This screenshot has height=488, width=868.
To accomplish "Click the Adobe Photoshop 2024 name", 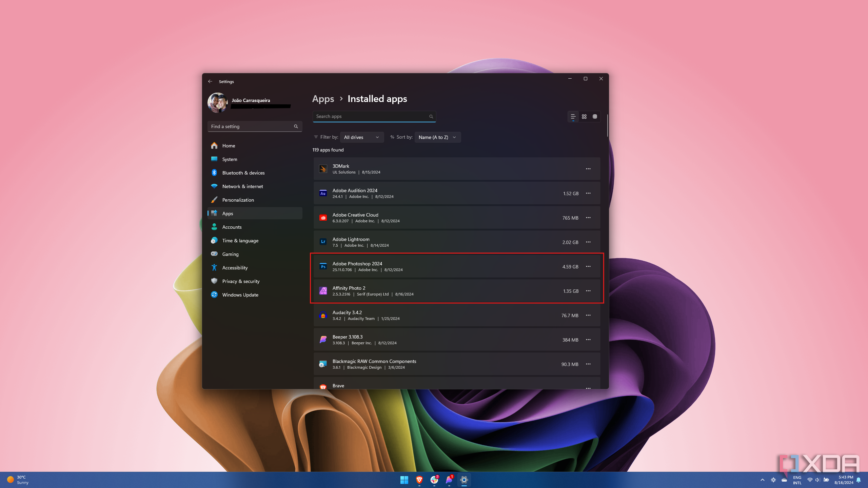I will click(357, 263).
